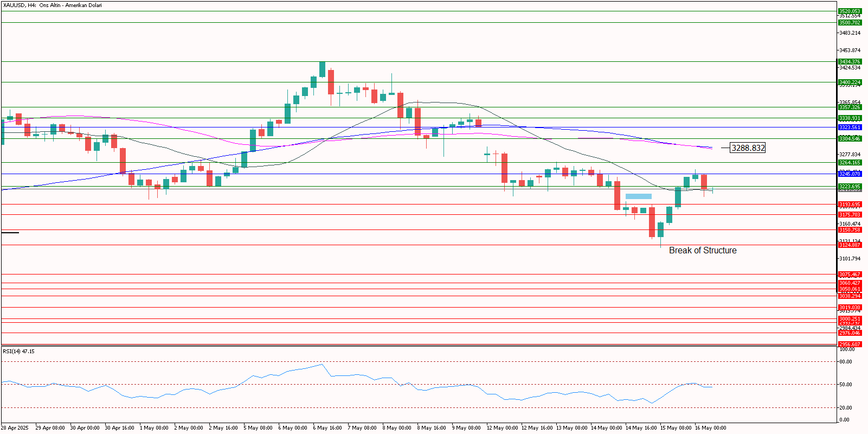Select the 3434.376 green price tag

850,61
